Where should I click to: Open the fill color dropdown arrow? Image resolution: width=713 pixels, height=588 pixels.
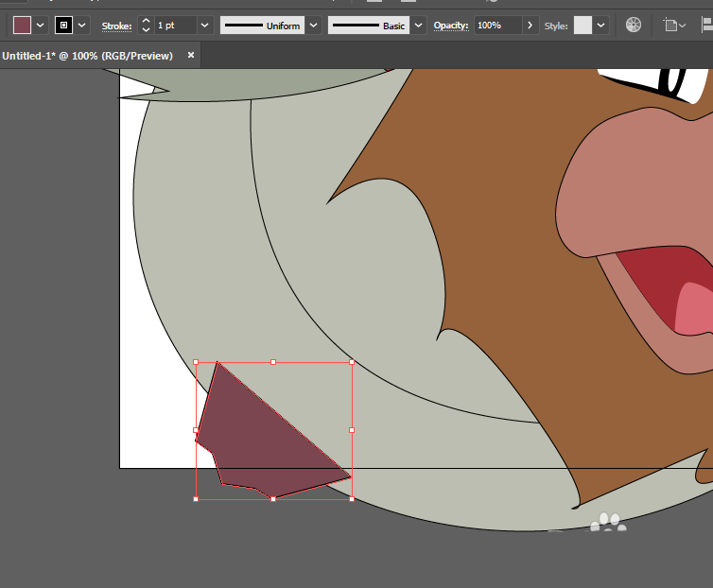pos(40,26)
